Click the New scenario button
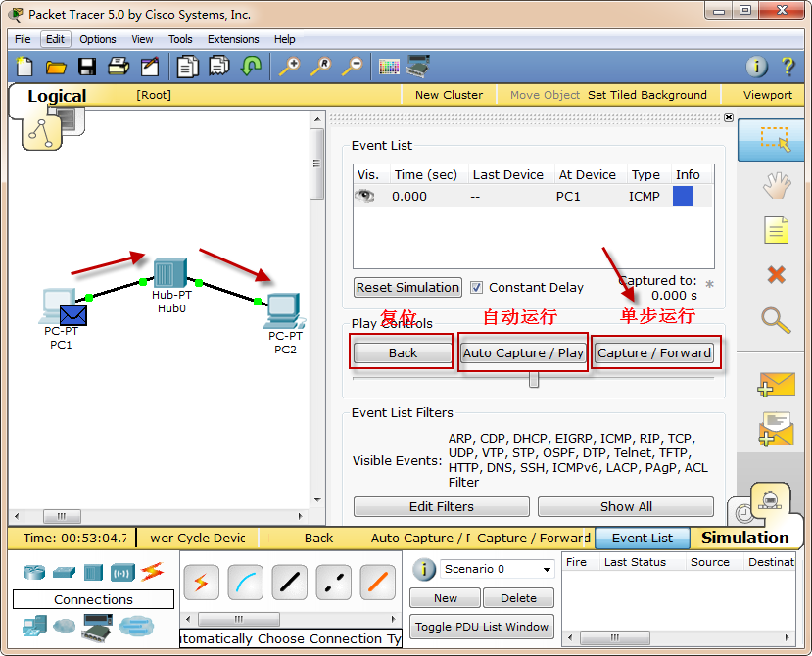Screen dimensions: 812x656 point(446,598)
